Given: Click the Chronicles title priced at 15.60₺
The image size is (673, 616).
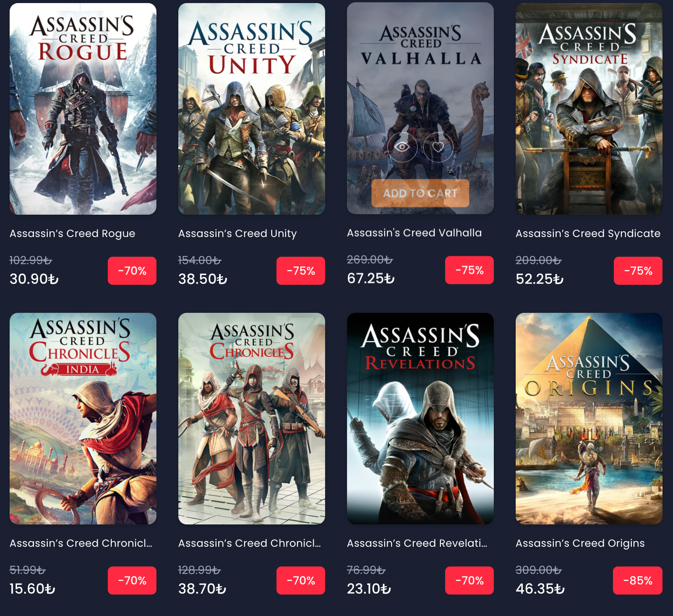Looking at the screenshot, I should pos(81,543).
